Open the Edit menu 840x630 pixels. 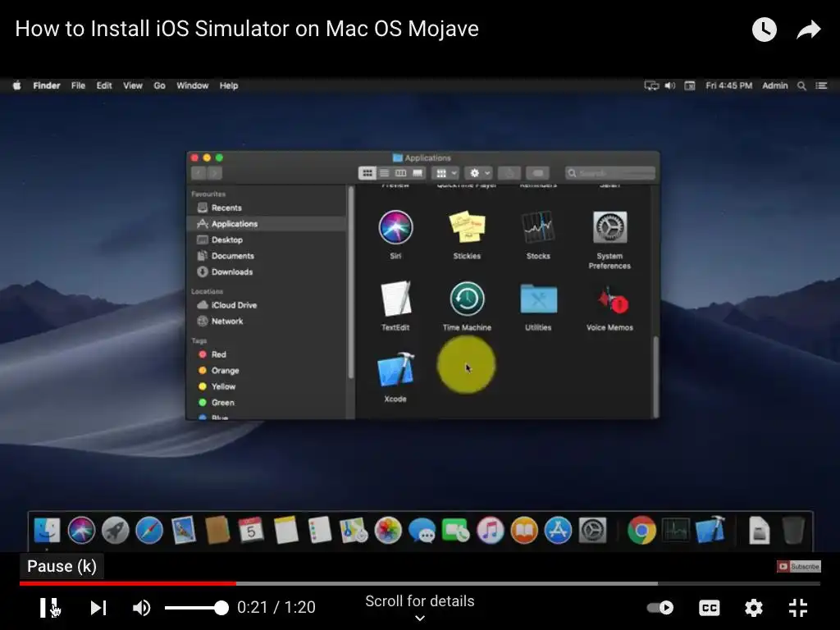coord(104,85)
